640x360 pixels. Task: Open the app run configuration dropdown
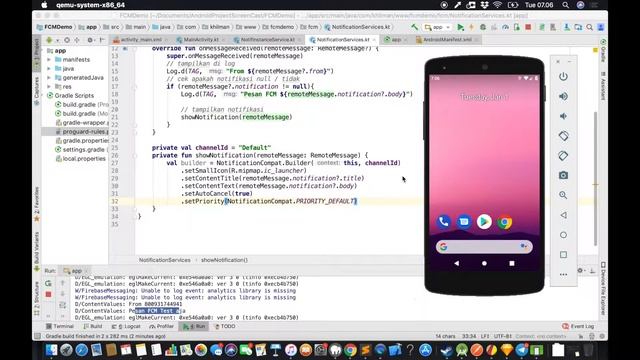tap(437, 27)
